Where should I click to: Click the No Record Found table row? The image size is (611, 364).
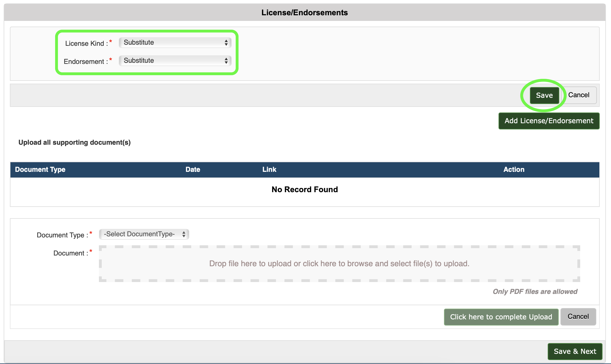(x=304, y=190)
